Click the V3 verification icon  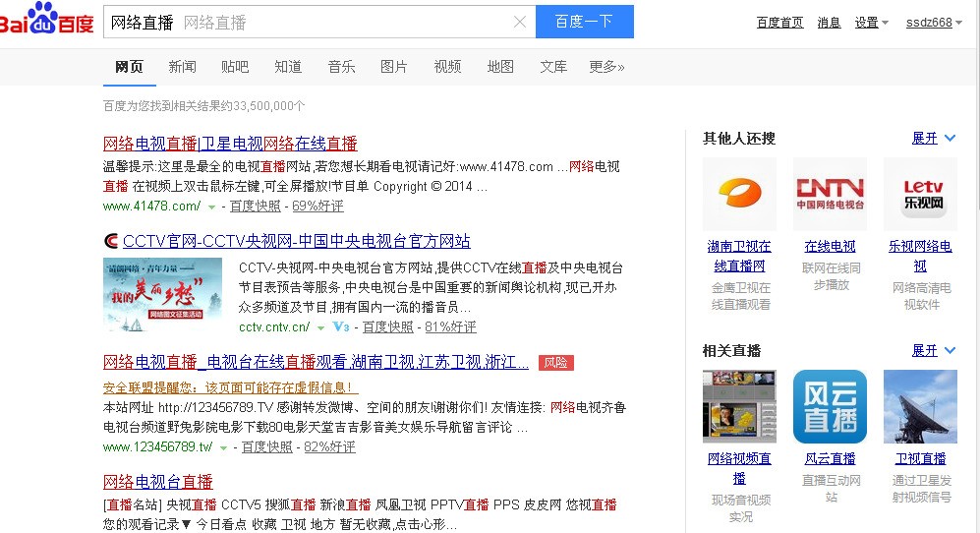pyautogui.click(x=341, y=326)
